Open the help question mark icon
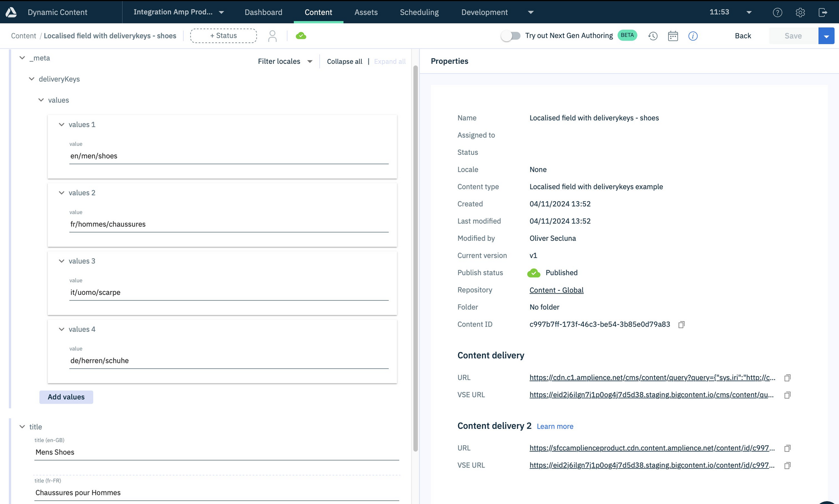This screenshot has width=839, height=504. (777, 12)
